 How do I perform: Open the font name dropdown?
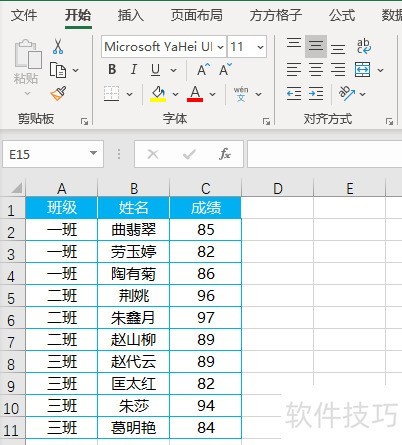point(220,47)
